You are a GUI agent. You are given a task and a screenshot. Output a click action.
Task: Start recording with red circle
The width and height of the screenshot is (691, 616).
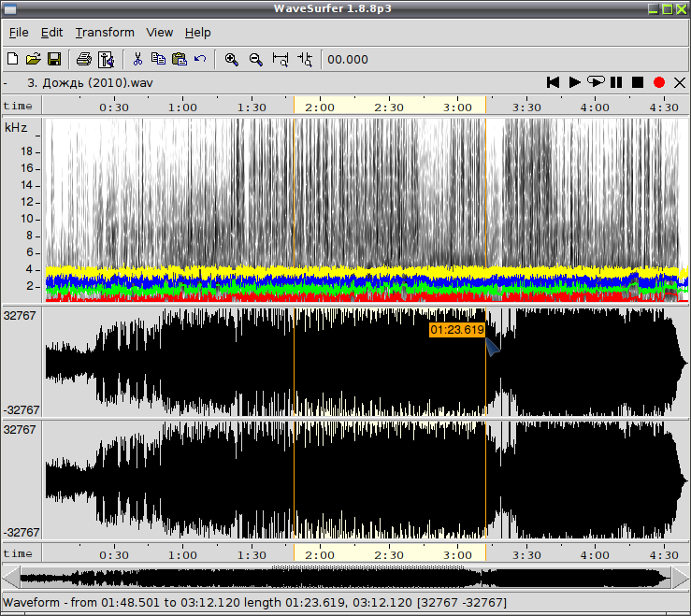659,82
